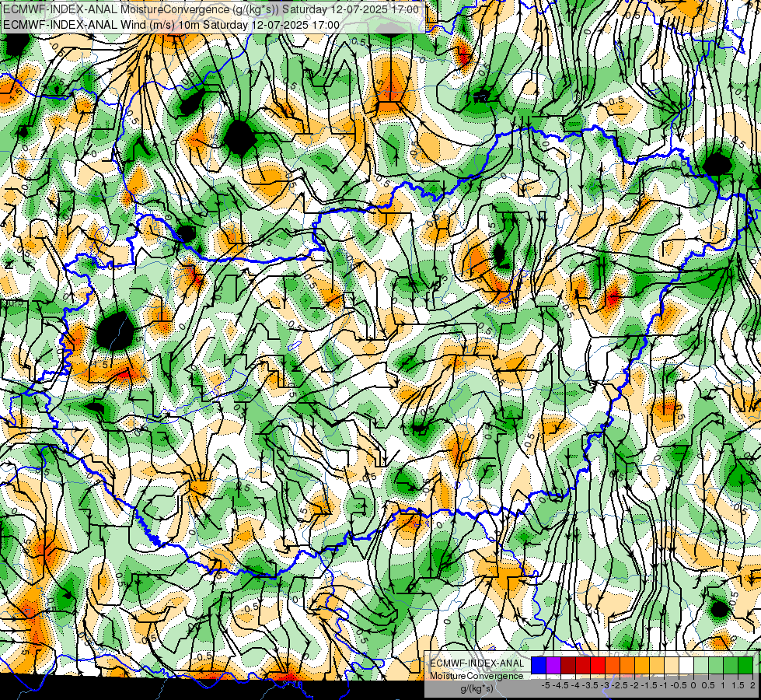Select the darkest maroon-red legend swatch
761x700 pixels.
click(x=568, y=665)
